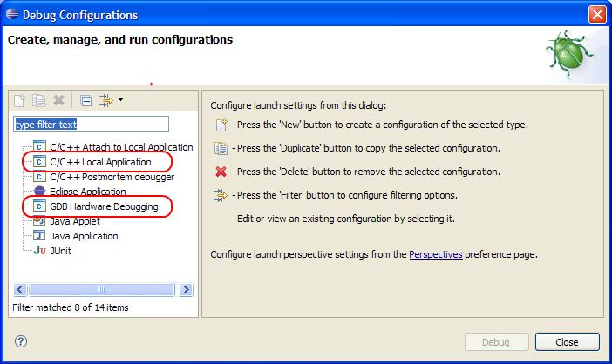The image size is (612, 364).
Task: Focus the type filter text field
Action: (x=91, y=125)
